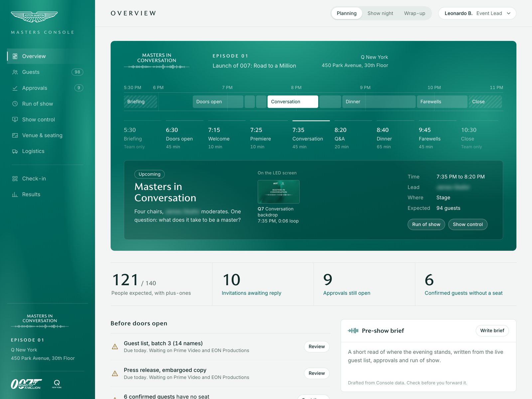Open the Q7 Conversation backdrop thumbnail
Screen dimensions: 532x399
(x=279, y=192)
